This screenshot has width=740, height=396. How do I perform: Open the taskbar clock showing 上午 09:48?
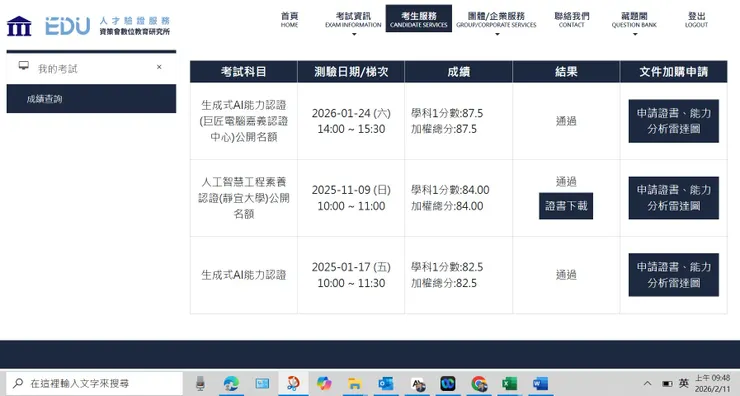713,383
